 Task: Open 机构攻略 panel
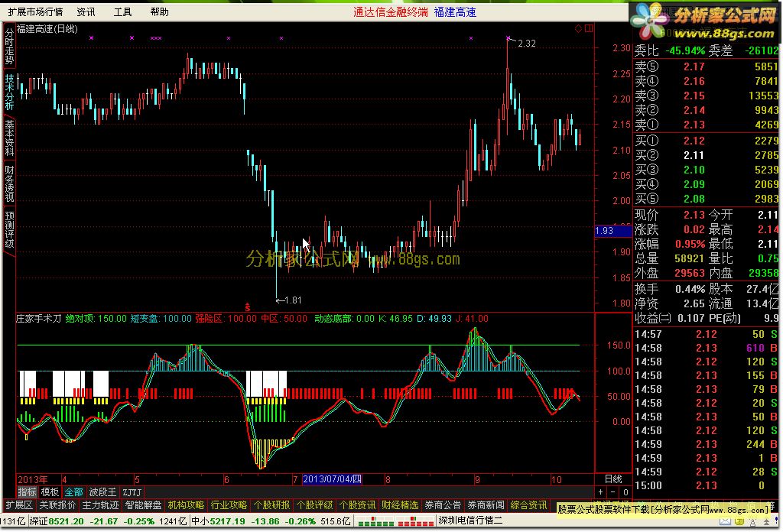(x=187, y=505)
